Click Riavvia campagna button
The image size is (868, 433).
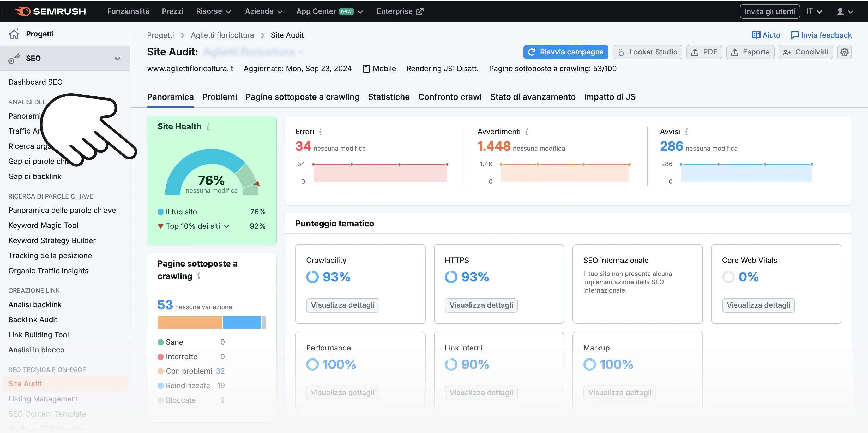click(x=565, y=52)
